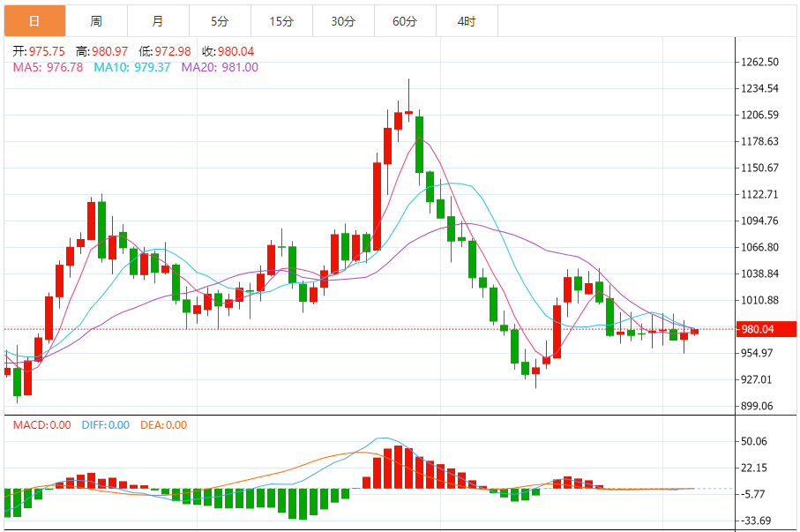Click the 1234.54 price axis label
The height and width of the screenshot is (532, 800).
click(759, 88)
